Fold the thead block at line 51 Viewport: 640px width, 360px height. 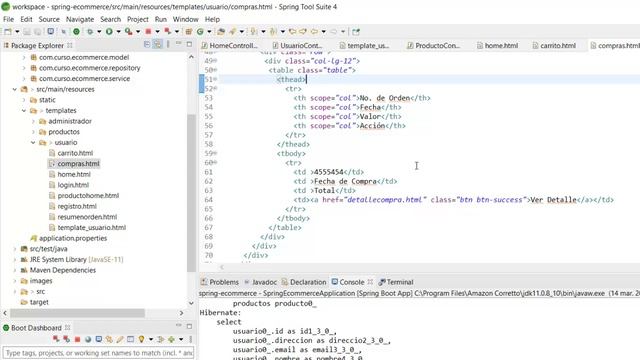[x=216, y=79]
